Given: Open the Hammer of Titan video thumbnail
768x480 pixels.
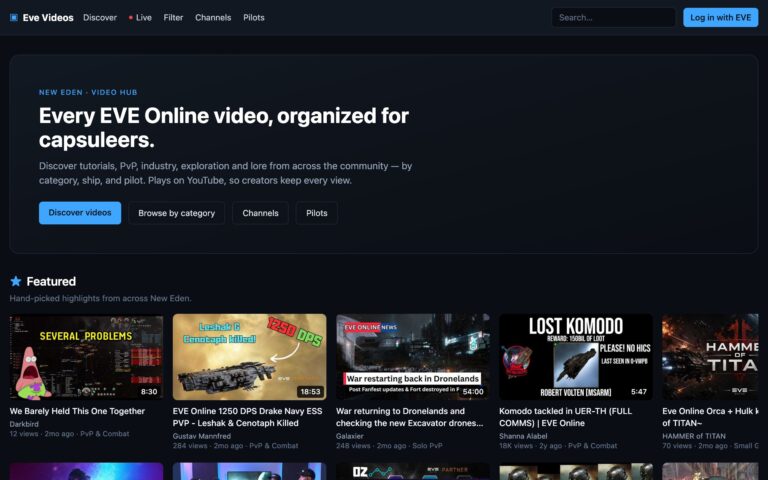Looking at the screenshot, I should (x=710, y=357).
